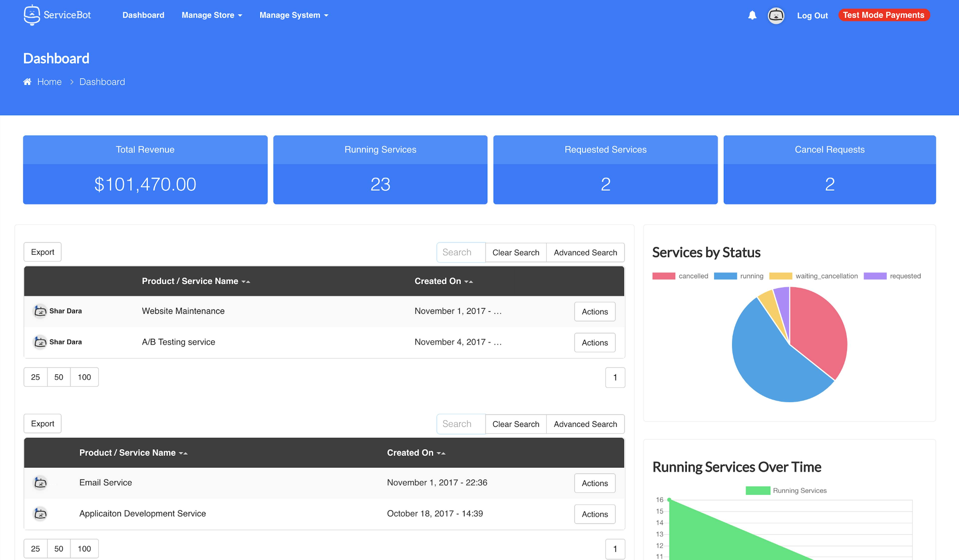Sort by Created On using its arrow
This screenshot has height=560, width=959.
(469, 282)
